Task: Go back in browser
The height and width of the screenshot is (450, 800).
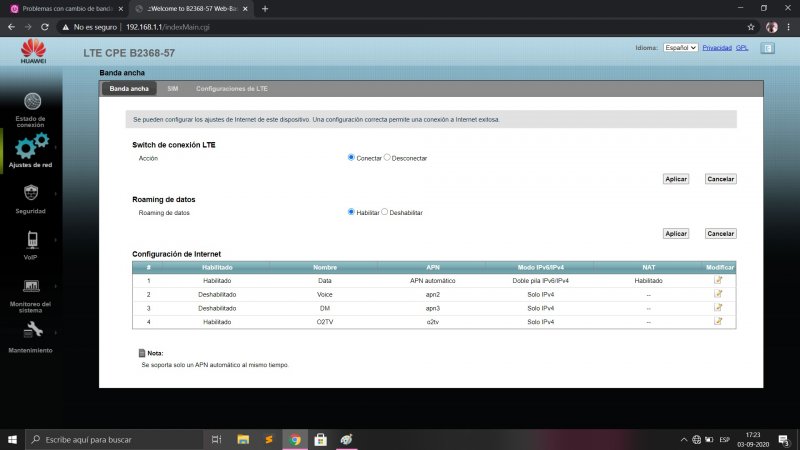Action: (11, 27)
